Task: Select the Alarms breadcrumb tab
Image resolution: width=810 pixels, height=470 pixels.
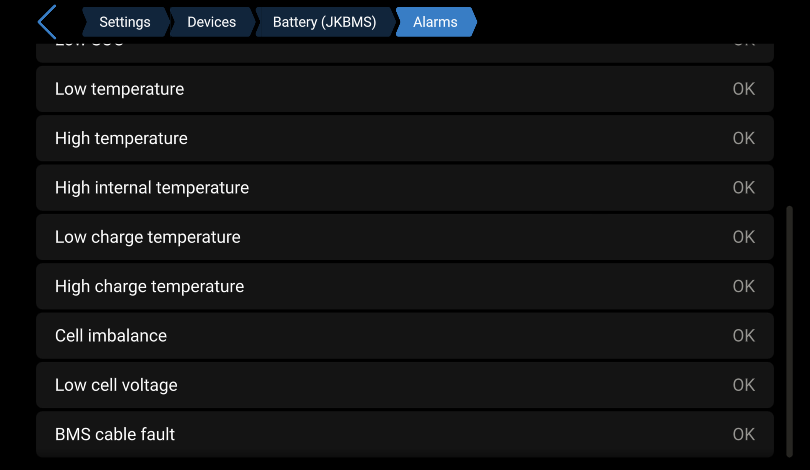Action: 435,22
